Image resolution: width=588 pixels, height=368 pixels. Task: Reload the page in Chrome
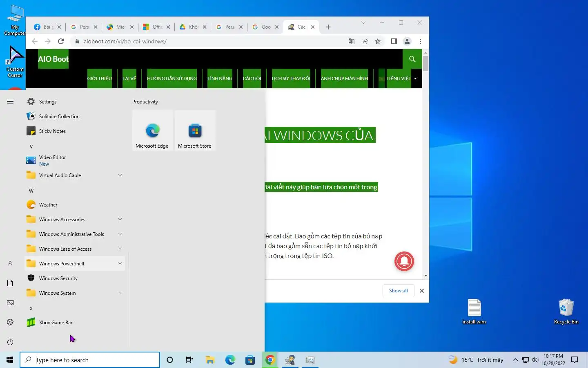tap(61, 41)
